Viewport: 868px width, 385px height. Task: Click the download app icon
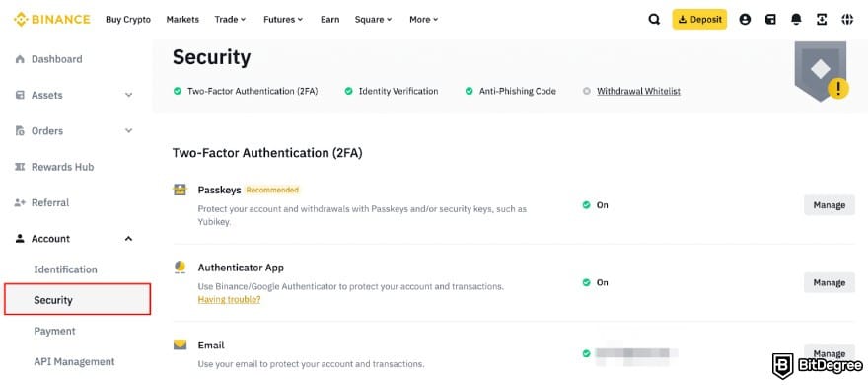(x=822, y=20)
